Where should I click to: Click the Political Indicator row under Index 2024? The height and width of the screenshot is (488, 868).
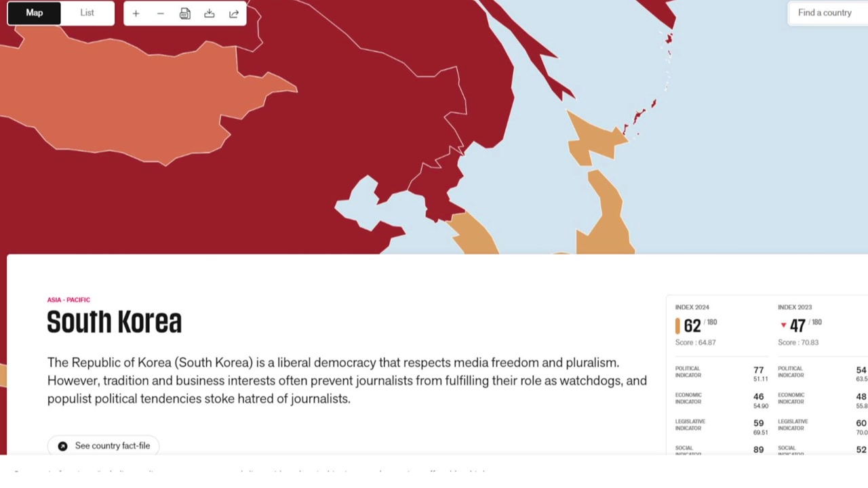[722, 373]
